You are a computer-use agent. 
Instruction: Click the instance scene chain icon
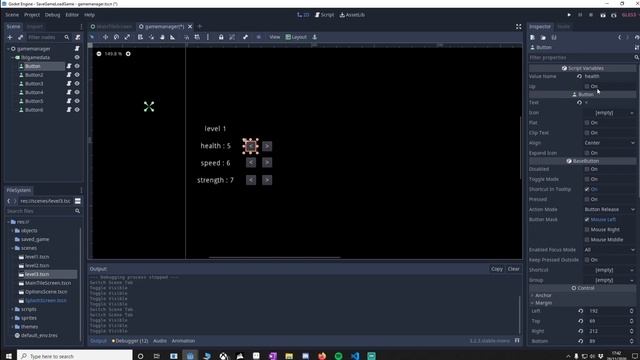pyautogui.click(x=20, y=37)
